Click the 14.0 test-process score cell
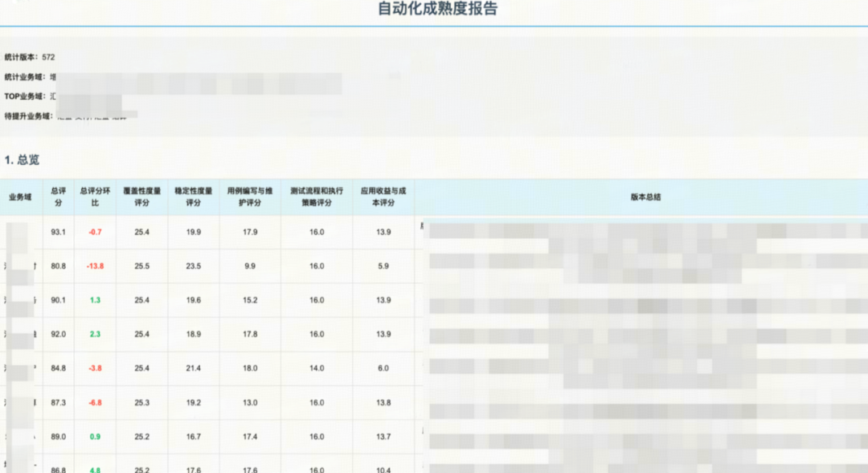Screen dimensions: 868x473 click(317, 368)
